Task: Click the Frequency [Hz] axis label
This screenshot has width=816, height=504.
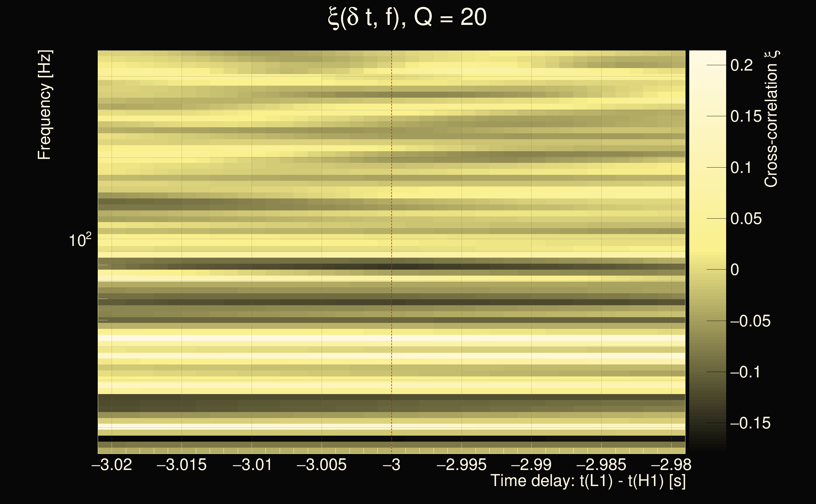Action: [45, 105]
